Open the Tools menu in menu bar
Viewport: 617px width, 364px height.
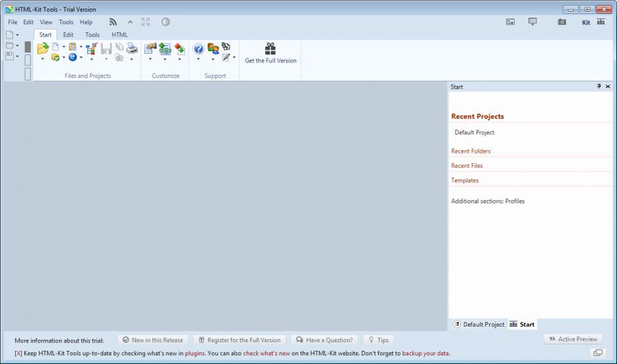[66, 22]
